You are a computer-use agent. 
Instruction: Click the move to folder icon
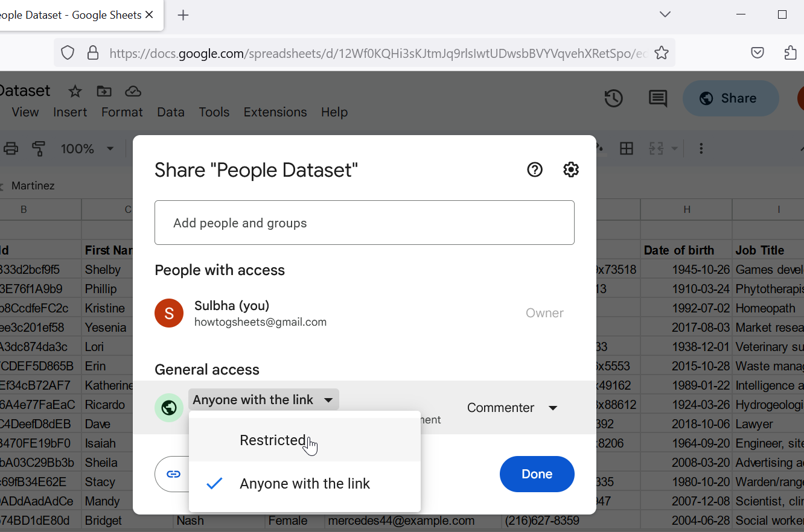[104, 92]
